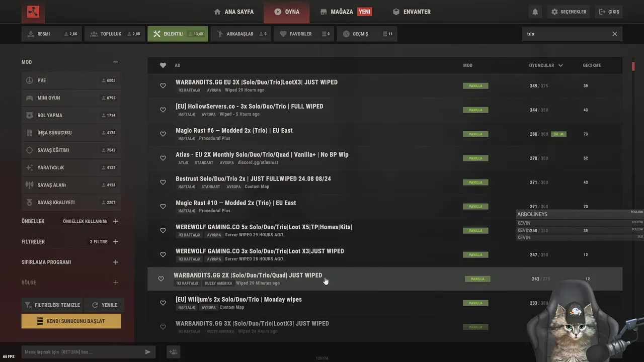Viewport: 644px width, 362px height.
Task: Select SAVAŞ ALANI mode filter
Action: click(x=71, y=185)
